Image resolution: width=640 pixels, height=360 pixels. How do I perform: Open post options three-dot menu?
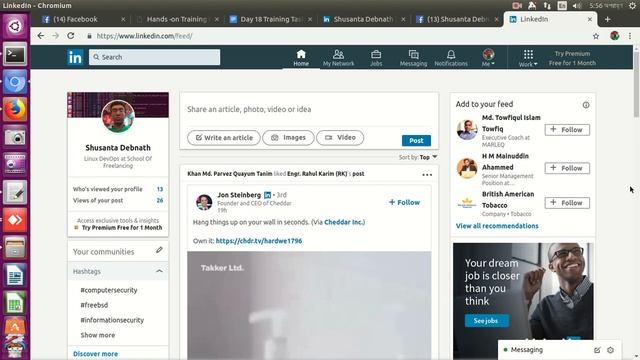(427, 175)
